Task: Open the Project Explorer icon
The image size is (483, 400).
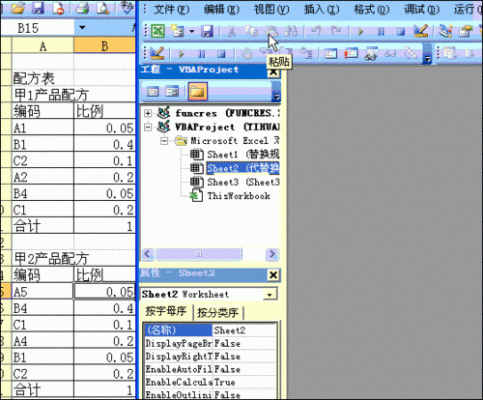Action: (x=446, y=31)
